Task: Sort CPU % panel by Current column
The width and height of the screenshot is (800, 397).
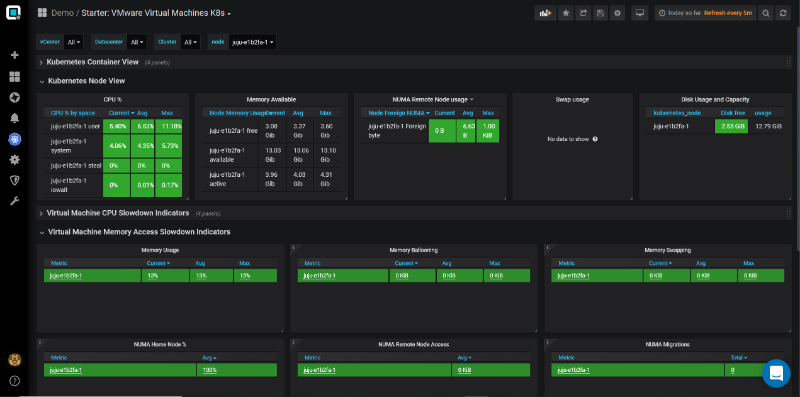Action: click(x=121, y=113)
